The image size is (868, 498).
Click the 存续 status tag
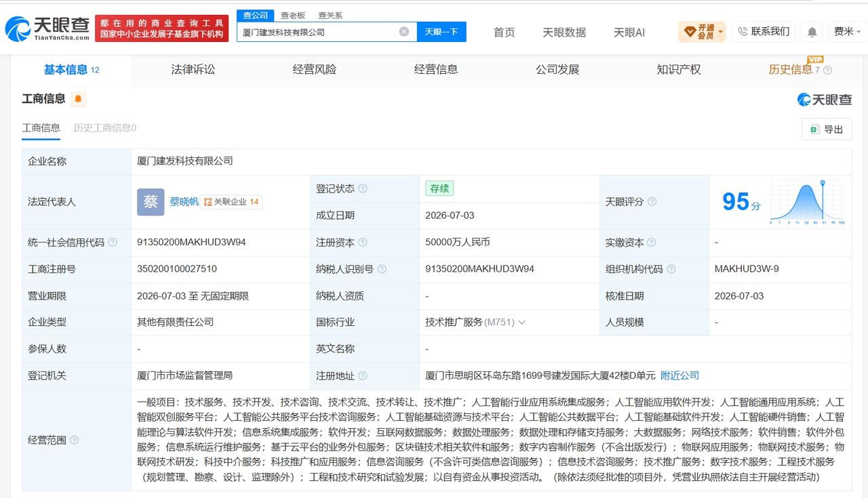(x=439, y=189)
